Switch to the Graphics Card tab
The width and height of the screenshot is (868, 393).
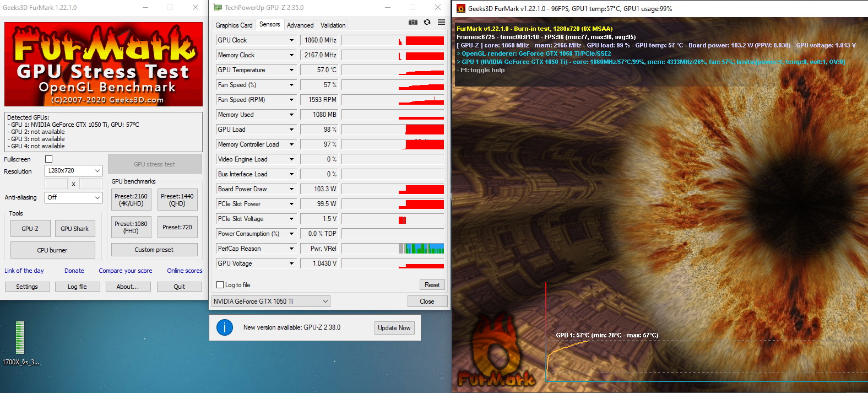tap(234, 25)
